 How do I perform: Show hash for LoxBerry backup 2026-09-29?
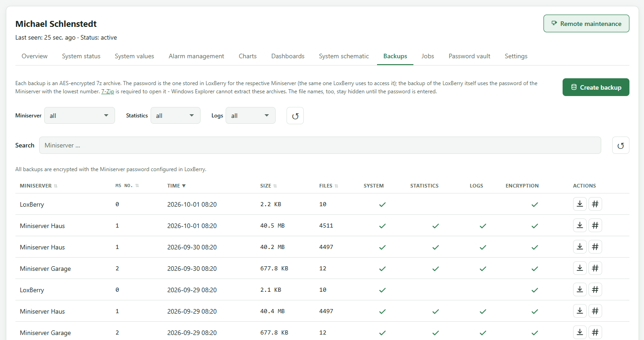coord(595,289)
